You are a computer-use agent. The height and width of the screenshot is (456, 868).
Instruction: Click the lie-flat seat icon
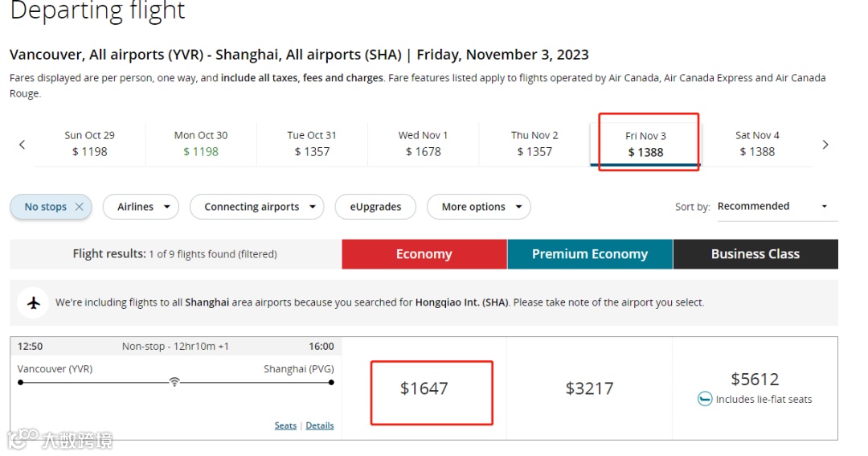[x=705, y=399]
